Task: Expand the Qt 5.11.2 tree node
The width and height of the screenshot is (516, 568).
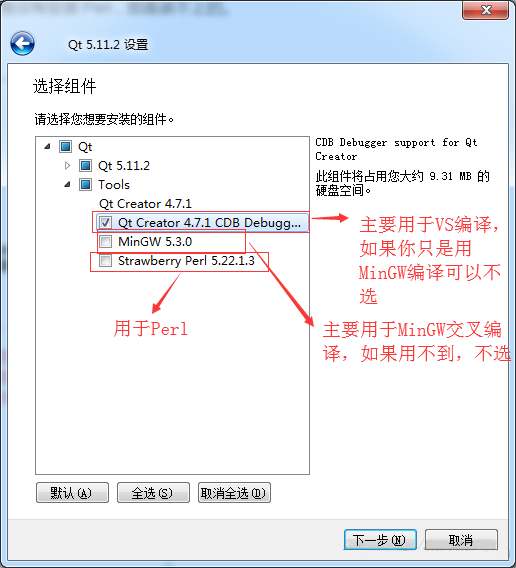Action: tap(67, 166)
